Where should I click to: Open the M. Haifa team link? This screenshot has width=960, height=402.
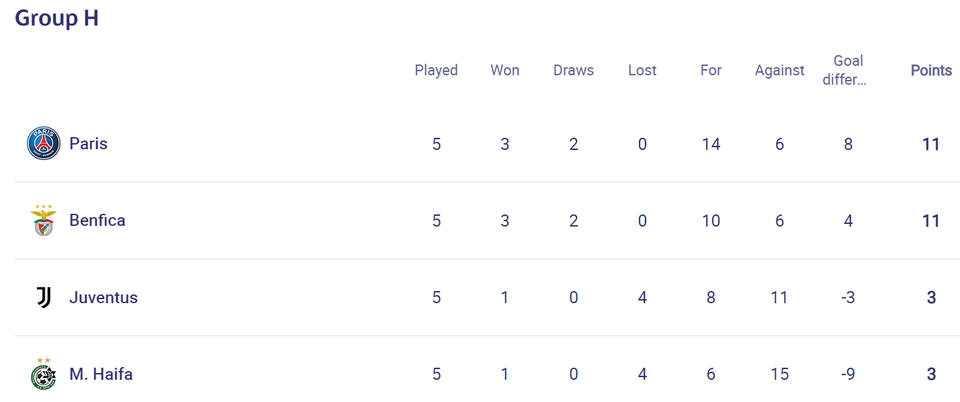(x=101, y=374)
